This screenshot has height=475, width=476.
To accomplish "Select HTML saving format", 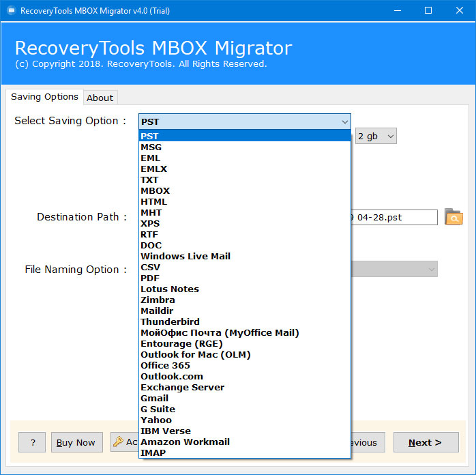I will 245,201.
